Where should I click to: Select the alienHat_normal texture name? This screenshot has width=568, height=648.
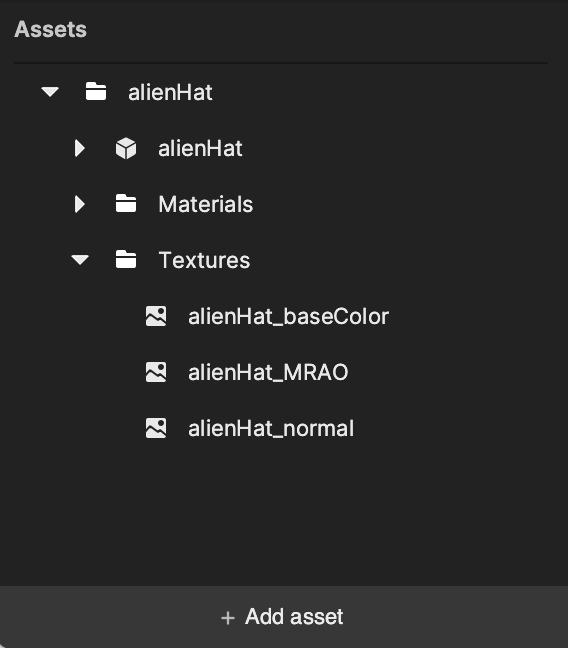[x=271, y=428]
